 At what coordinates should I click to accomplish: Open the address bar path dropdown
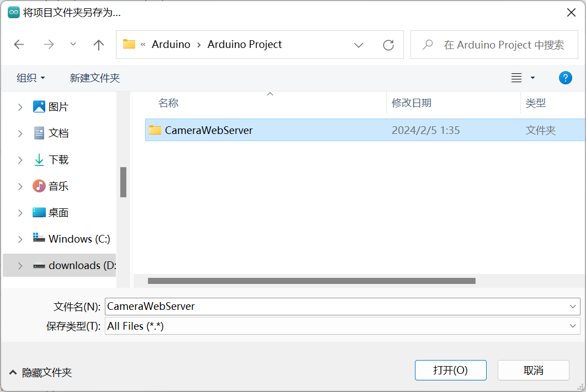[359, 45]
